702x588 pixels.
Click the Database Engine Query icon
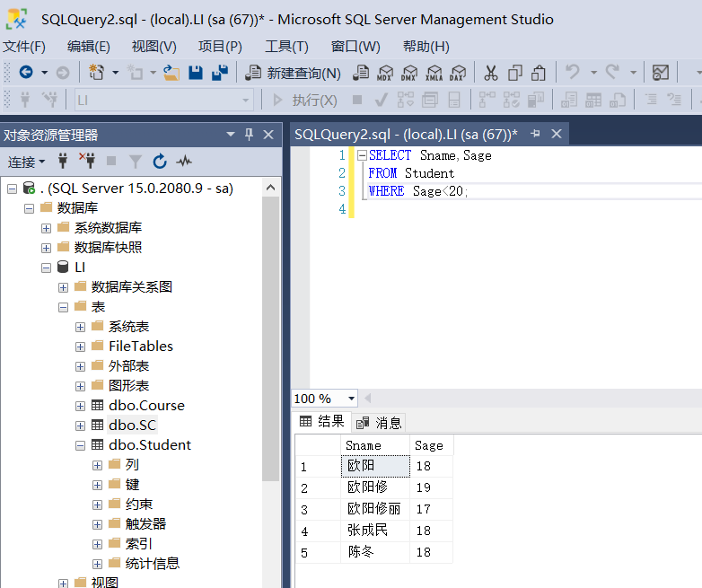[361, 72]
